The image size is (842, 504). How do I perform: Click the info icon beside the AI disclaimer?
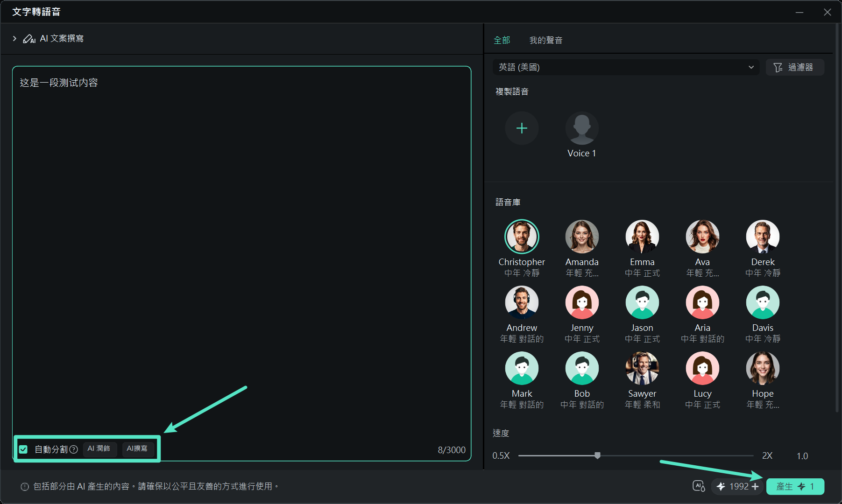click(x=25, y=487)
